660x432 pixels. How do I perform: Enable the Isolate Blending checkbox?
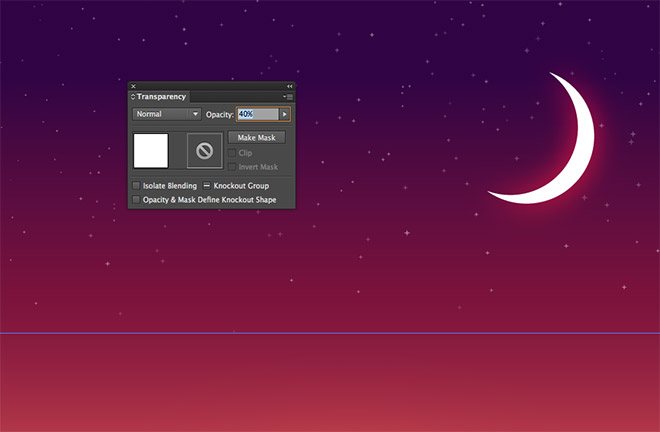[x=136, y=185]
